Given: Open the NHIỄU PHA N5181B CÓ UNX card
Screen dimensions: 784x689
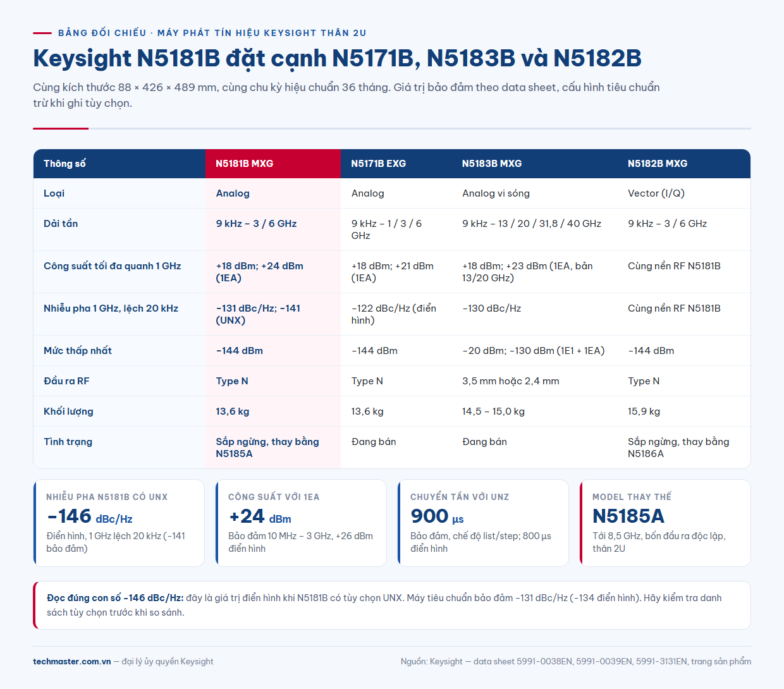Looking at the screenshot, I should point(119,523).
